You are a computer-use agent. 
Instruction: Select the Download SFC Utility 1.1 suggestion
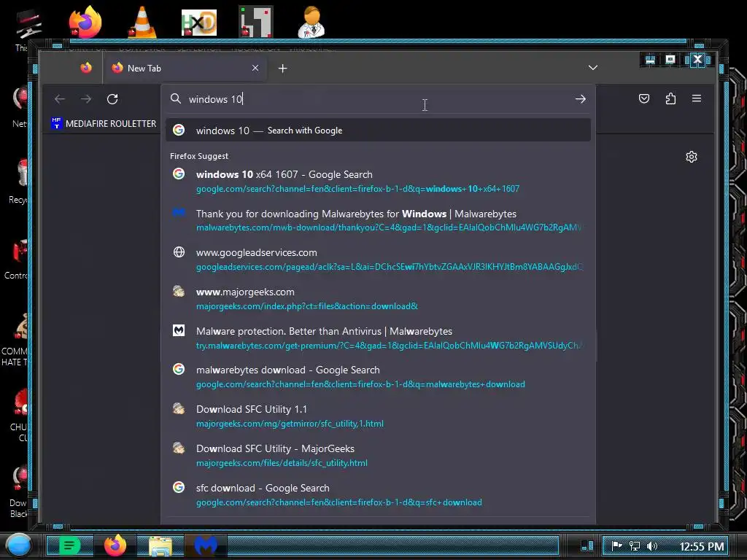click(x=379, y=416)
